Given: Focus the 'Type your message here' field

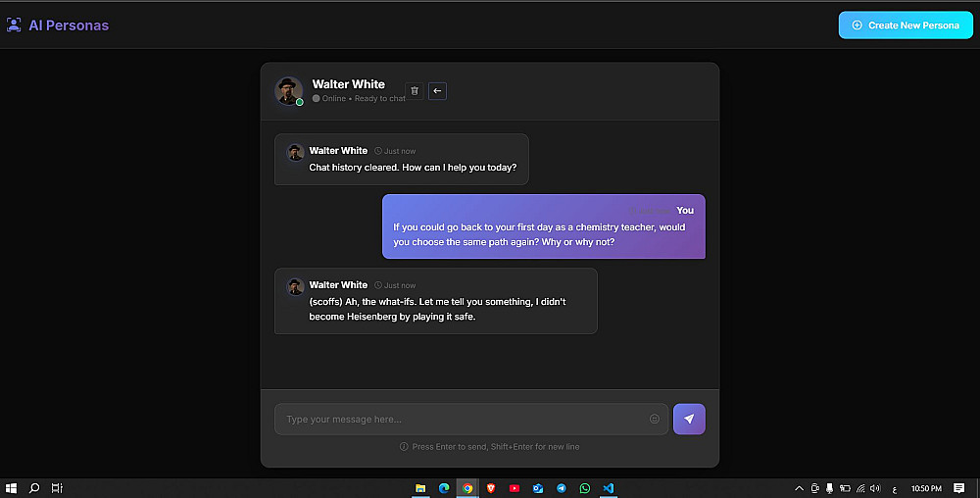Looking at the screenshot, I should click(x=471, y=419).
